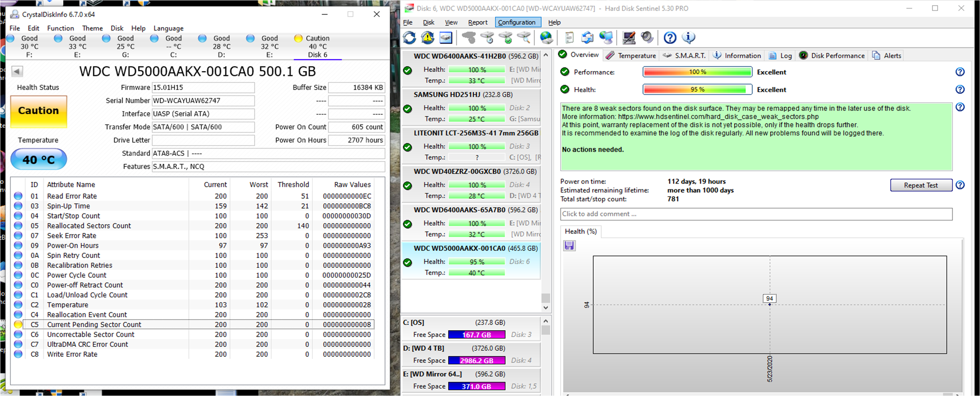Click the blue refresh arrows toolbar icon
Screen dimensions: 980x396
409,38
